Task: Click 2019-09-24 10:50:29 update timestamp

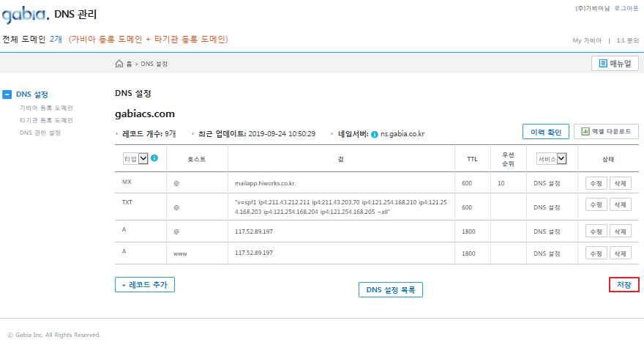Action: [x=282, y=134]
